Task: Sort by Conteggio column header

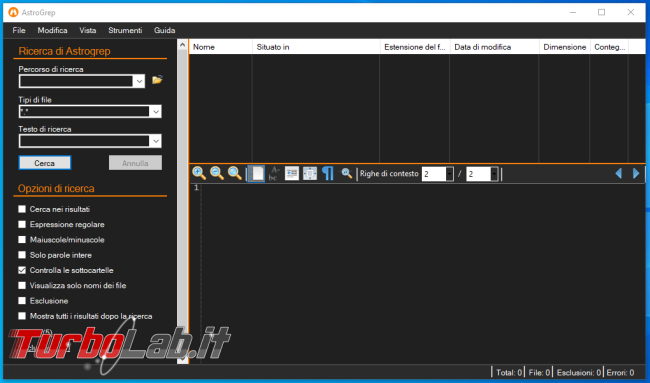Action: pyautogui.click(x=609, y=47)
